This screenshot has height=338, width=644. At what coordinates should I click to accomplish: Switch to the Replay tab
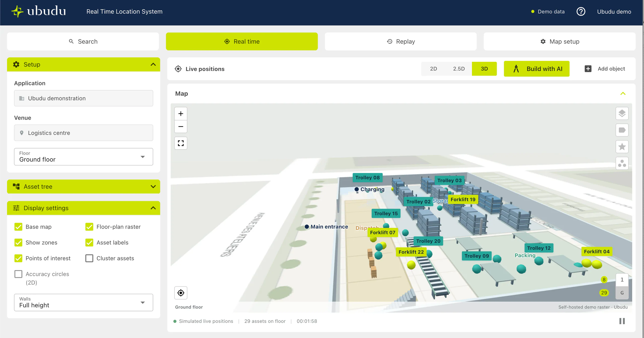(400, 41)
